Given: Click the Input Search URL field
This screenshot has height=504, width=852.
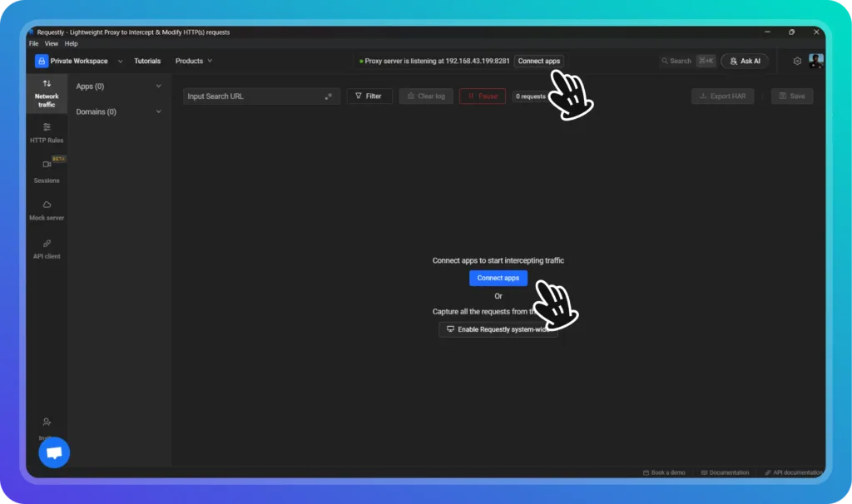Looking at the screenshot, I should click(261, 96).
